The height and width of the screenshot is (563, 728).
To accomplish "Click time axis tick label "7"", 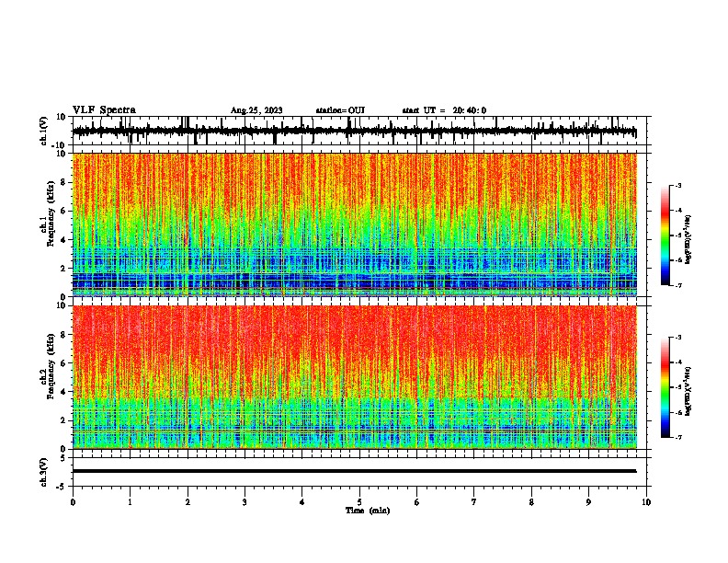I will (x=474, y=502).
